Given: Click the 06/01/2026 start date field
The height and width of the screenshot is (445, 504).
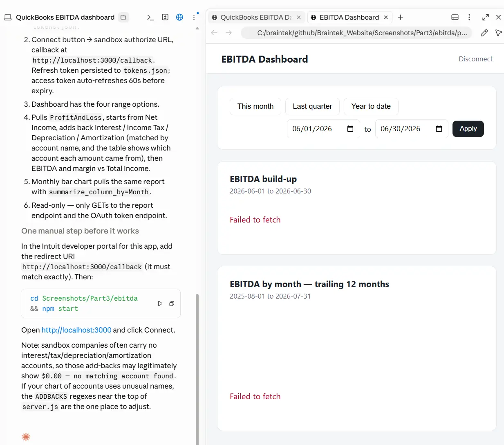Looking at the screenshot, I should (323, 129).
